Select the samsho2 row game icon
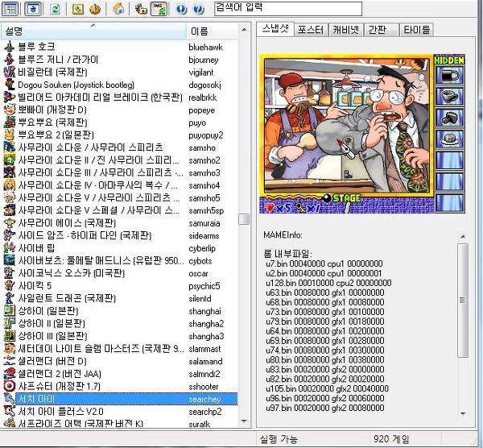Screen dimensions: 483x448 point(9,160)
